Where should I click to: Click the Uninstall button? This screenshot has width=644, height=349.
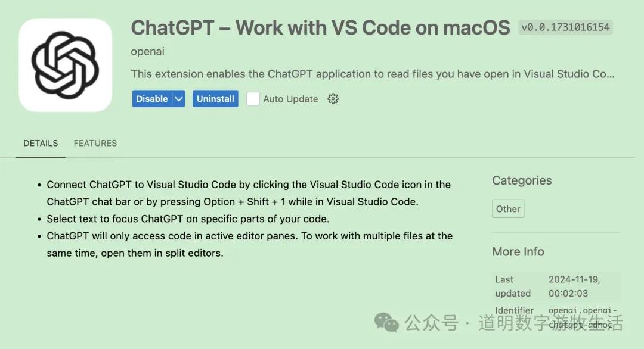pyautogui.click(x=215, y=99)
